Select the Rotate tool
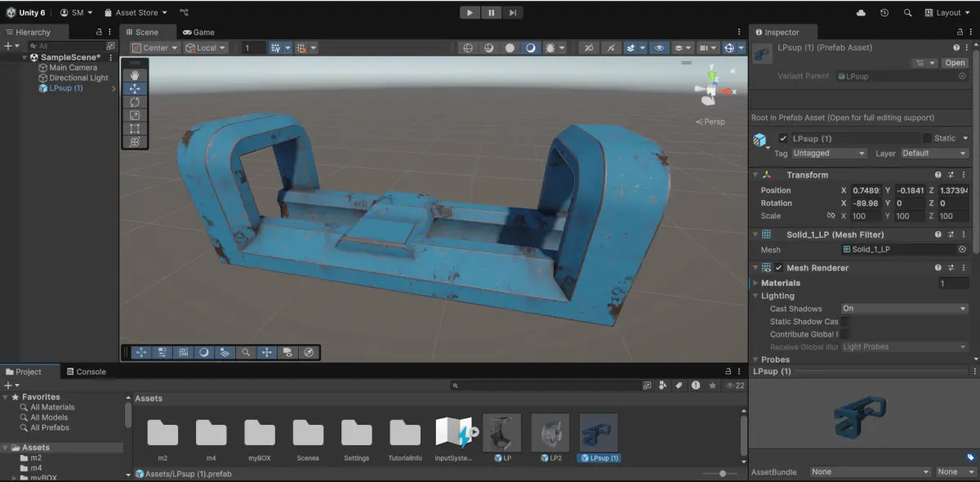 click(x=135, y=101)
